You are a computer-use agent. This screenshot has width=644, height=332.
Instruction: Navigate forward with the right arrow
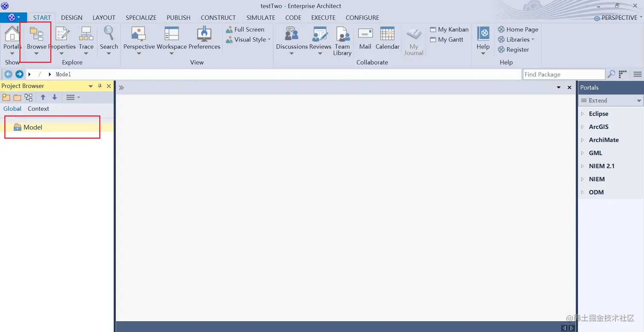pos(19,74)
